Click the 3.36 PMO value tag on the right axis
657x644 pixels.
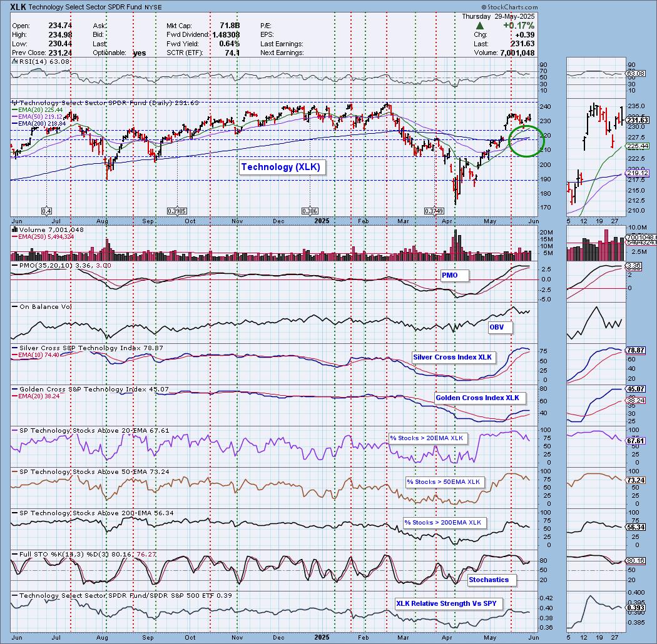coord(633,266)
